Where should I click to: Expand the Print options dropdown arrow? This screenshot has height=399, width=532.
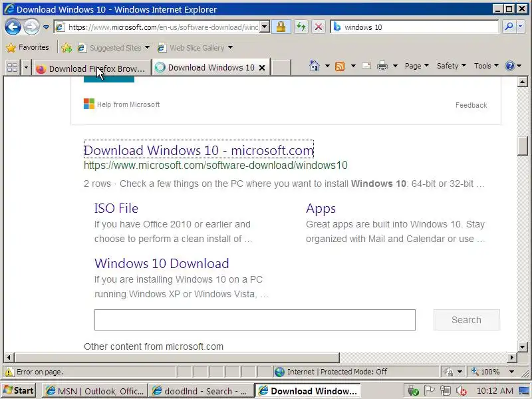(395, 65)
